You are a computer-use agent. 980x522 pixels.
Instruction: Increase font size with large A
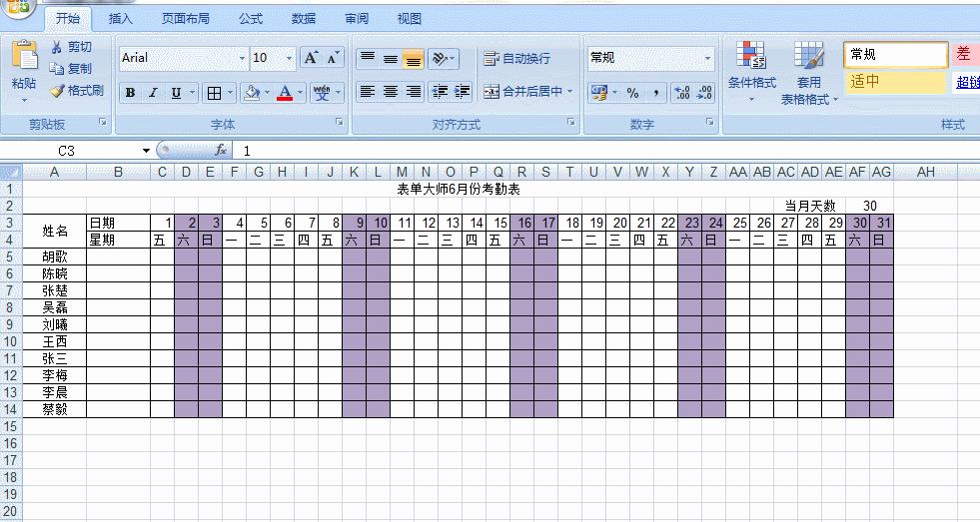(311, 58)
